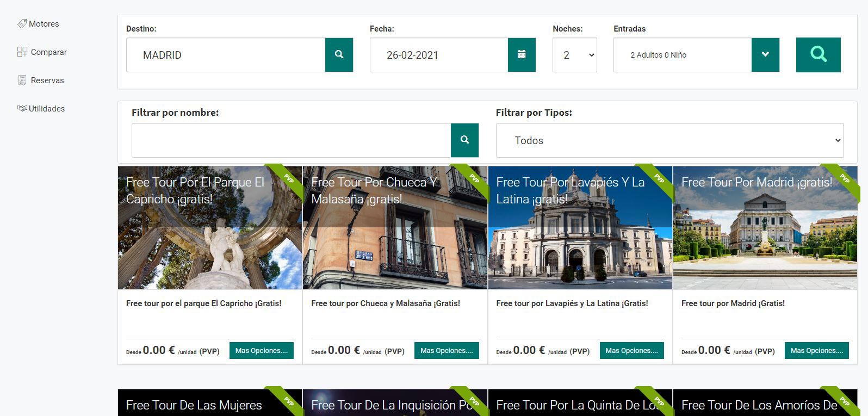Screen dimensions: 868x416
Task: Click the Comparar sidebar icon
Action: tap(22, 52)
